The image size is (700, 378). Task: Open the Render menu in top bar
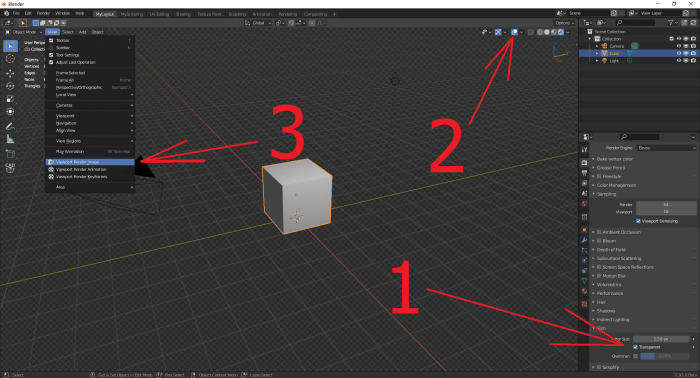tap(43, 13)
